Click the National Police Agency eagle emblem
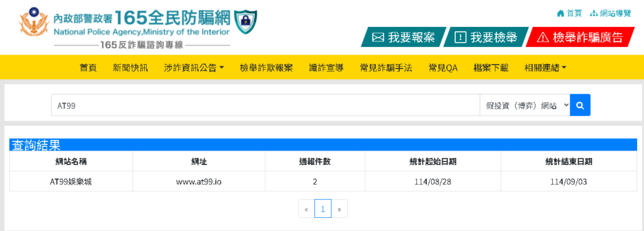The width and height of the screenshot is (644, 231). coord(35,22)
